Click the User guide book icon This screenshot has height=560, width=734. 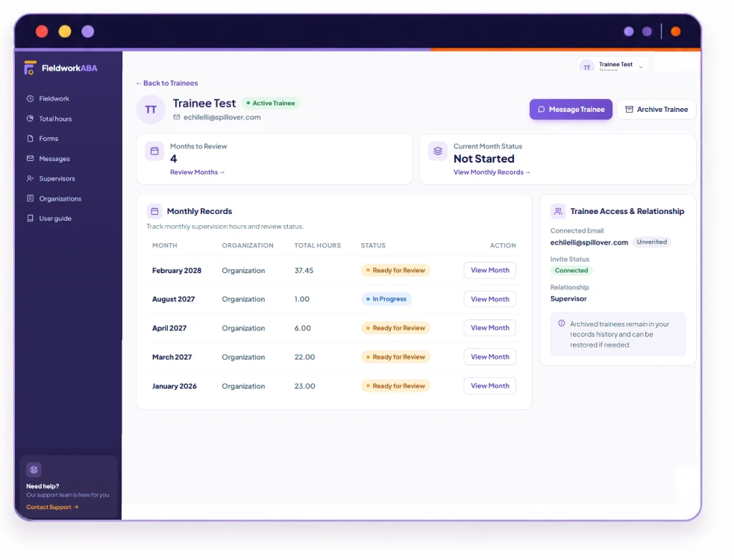tap(31, 218)
